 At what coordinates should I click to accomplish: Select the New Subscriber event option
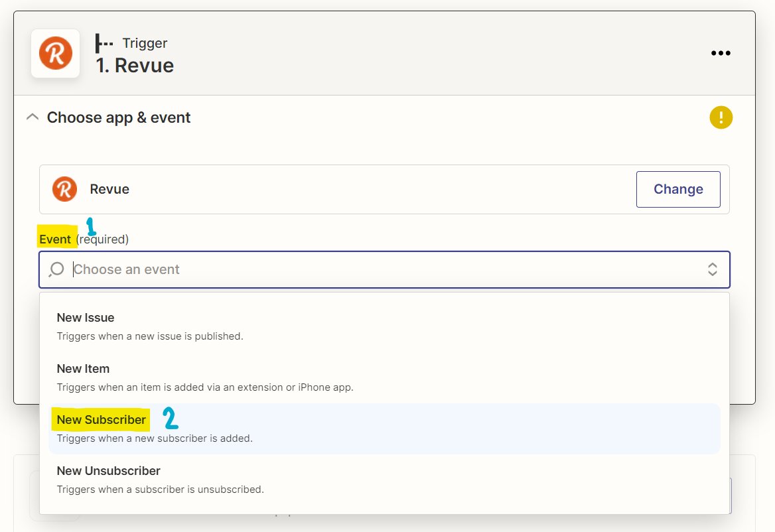pos(385,429)
